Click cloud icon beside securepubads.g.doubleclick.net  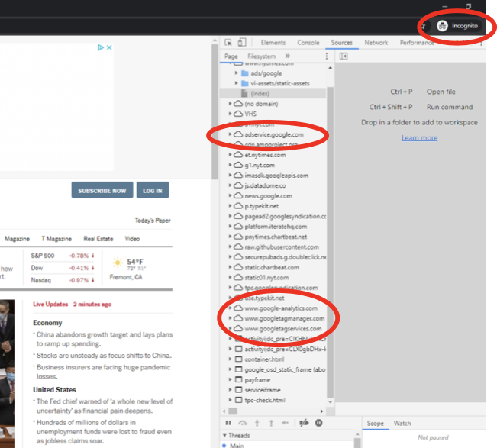(238, 257)
